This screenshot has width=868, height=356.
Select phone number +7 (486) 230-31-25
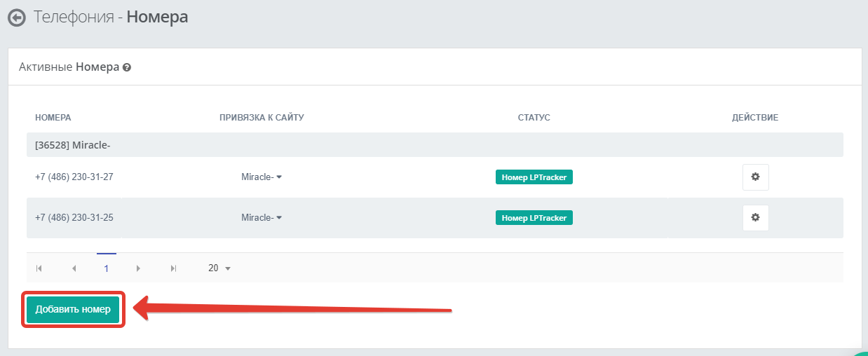click(74, 218)
